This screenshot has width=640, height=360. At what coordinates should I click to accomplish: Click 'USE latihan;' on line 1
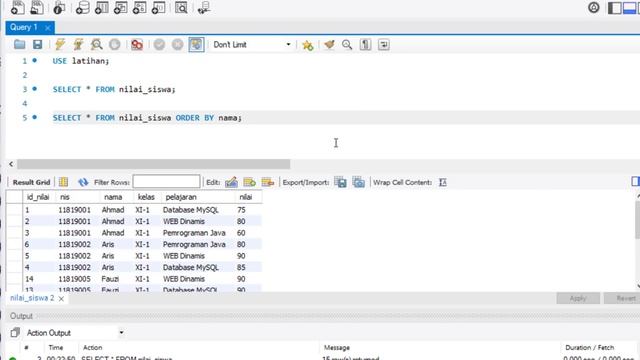coord(81,61)
